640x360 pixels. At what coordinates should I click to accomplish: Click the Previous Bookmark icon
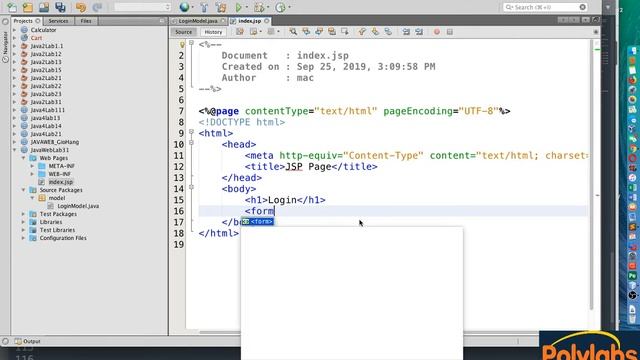(362, 31)
